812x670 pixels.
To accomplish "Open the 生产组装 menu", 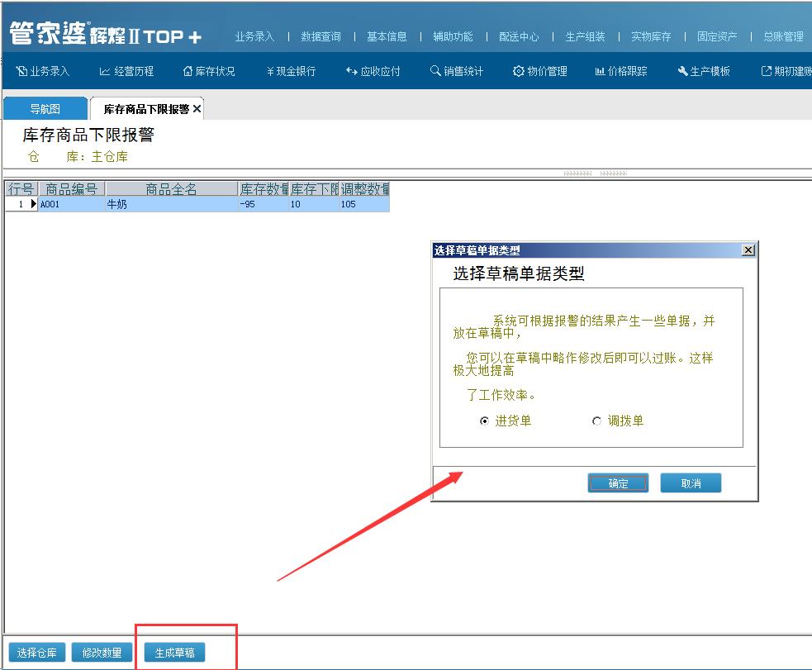I will point(585,36).
